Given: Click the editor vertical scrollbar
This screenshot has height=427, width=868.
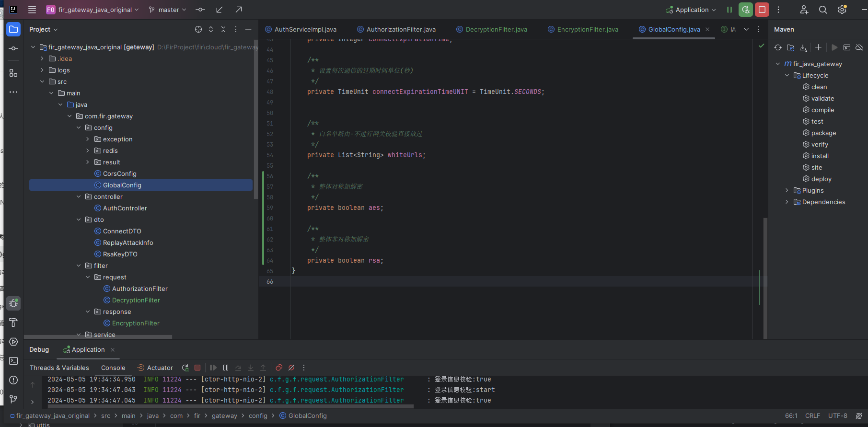Looking at the screenshot, I should 765,278.
